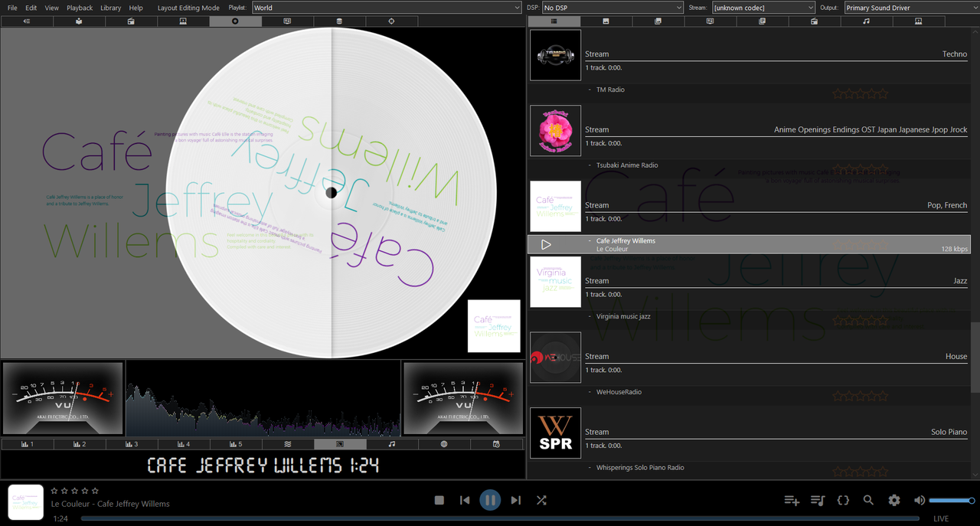980x526 pixels.
Task: Pause the current stream
Action: [490, 500]
